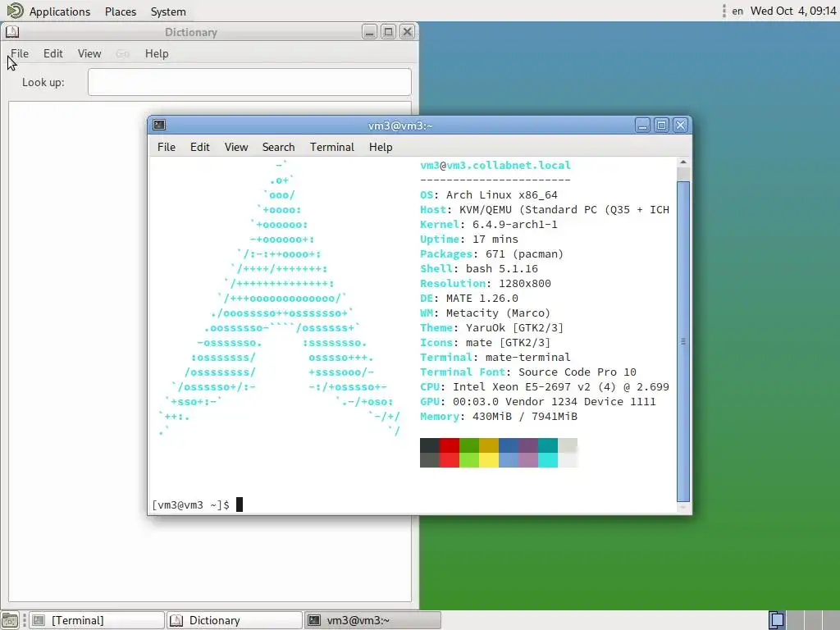This screenshot has height=630, width=840.
Task: Switch to [Terminal] taskbar button
Action: (97, 620)
